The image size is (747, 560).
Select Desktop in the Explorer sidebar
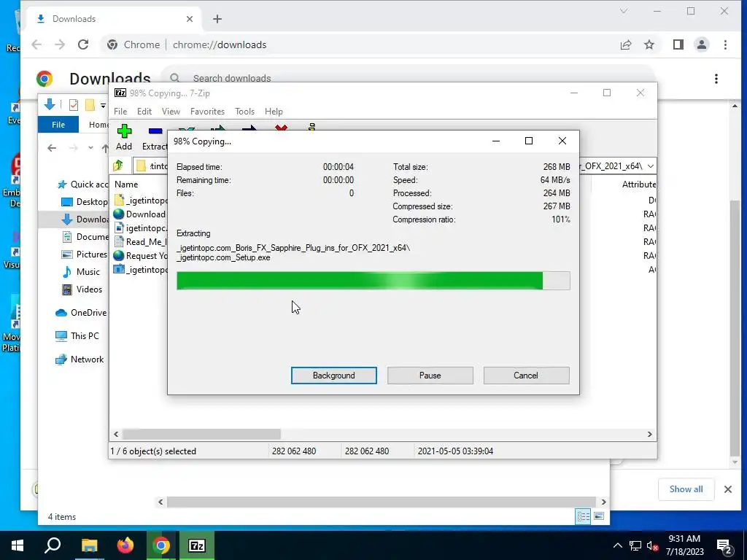85,202
